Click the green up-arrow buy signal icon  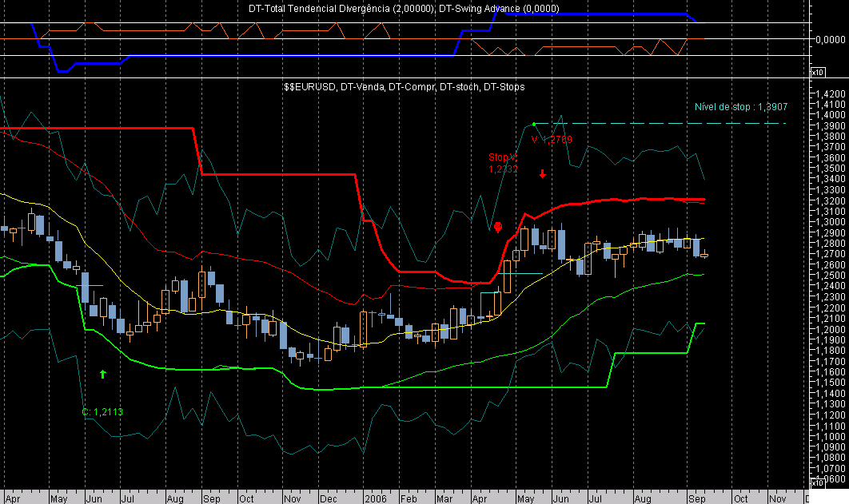click(102, 373)
